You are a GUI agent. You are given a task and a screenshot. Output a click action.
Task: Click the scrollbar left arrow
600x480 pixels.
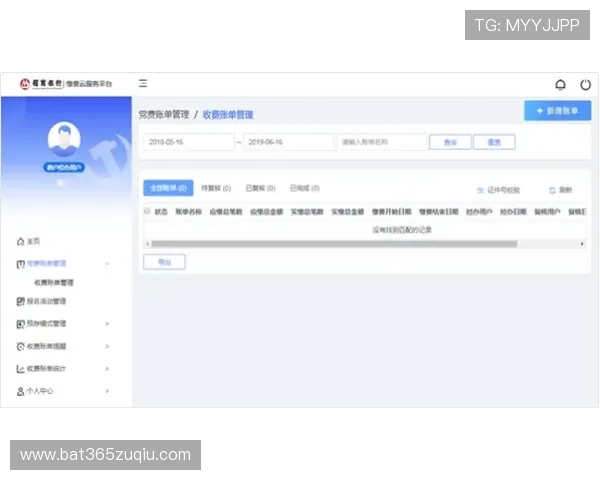[148, 244]
